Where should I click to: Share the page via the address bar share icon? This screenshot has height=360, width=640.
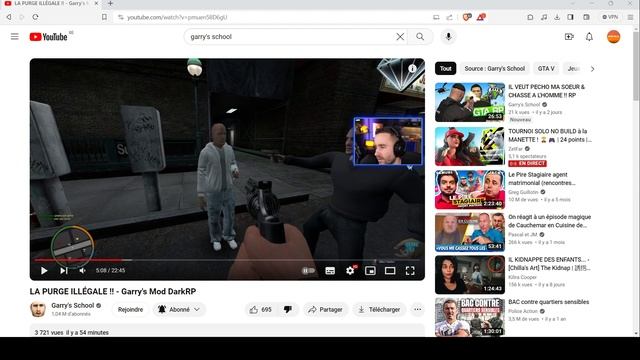[449, 17]
